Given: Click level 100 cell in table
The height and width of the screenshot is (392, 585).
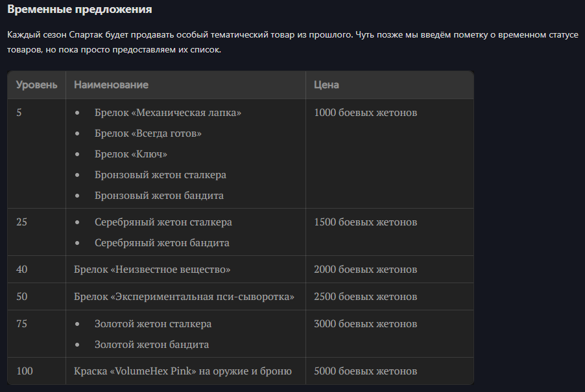Looking at the screenshot, I should point(36,371).
